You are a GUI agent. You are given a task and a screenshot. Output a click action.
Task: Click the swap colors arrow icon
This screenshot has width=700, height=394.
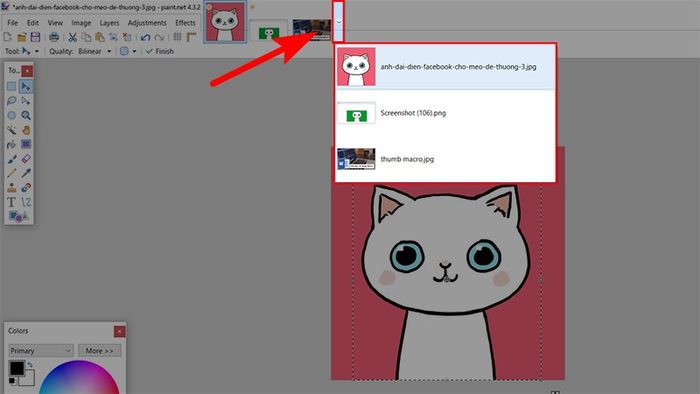click(30, 365)
